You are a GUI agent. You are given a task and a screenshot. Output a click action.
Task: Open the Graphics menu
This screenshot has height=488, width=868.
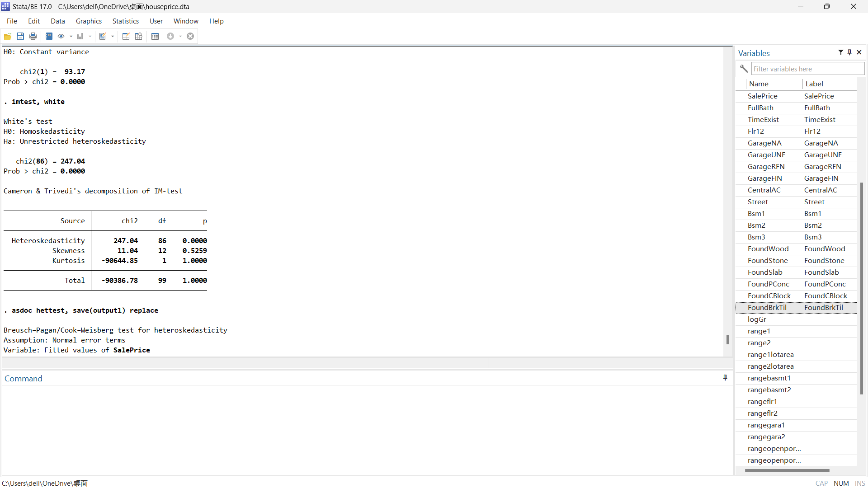click(89, 21)
